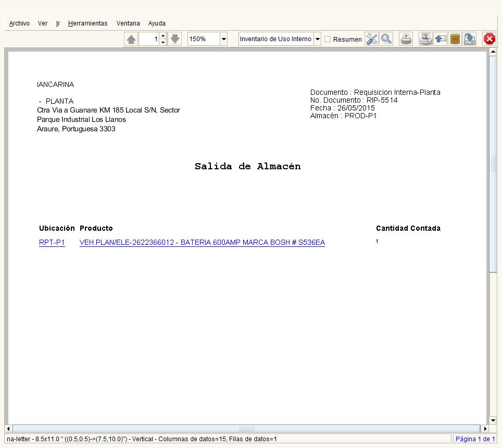Click vertical scrollbar down arrow

pos(493,420)
